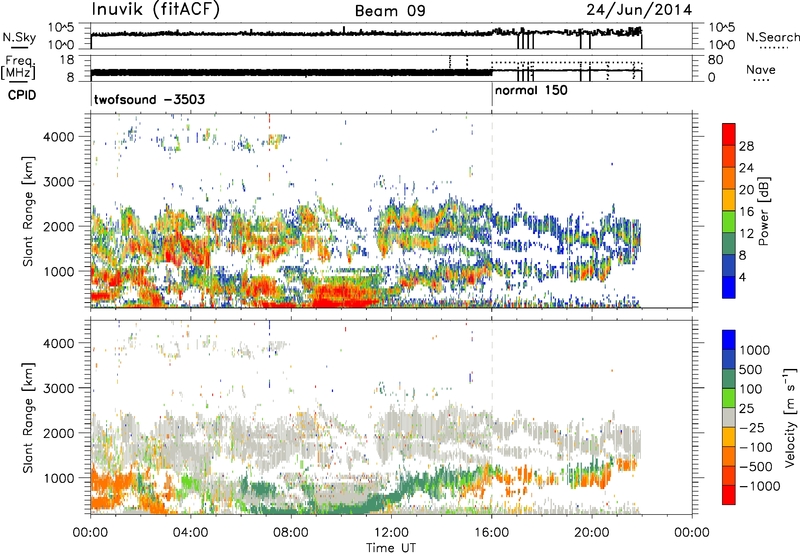Click the '28' Power colorbar tick value
Screen dimensions: 800x554
(x=746, y=146)
